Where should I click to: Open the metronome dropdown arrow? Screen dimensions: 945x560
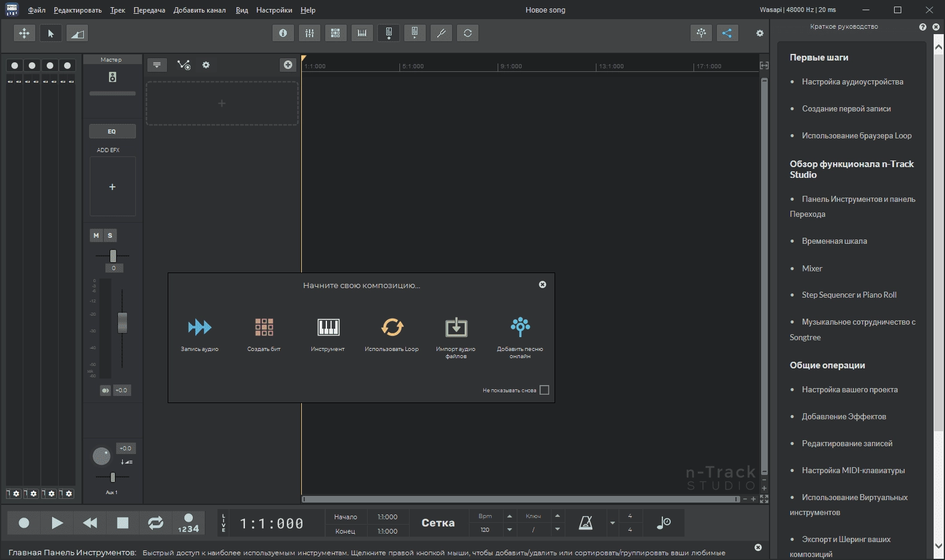[612, 523]
